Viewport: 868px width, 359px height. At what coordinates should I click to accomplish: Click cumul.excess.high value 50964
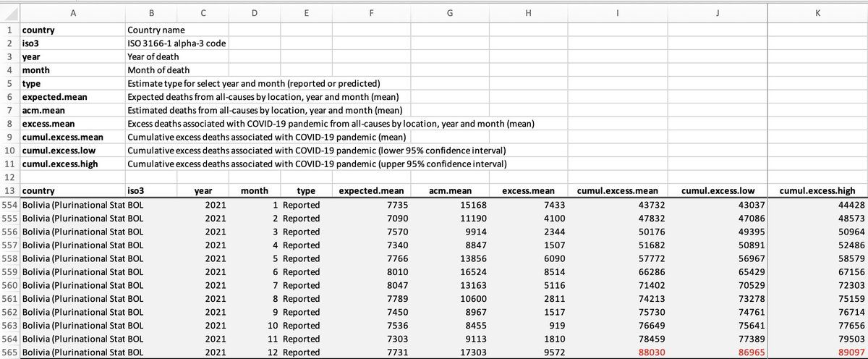pyautogui.click(x=851, y=232)
